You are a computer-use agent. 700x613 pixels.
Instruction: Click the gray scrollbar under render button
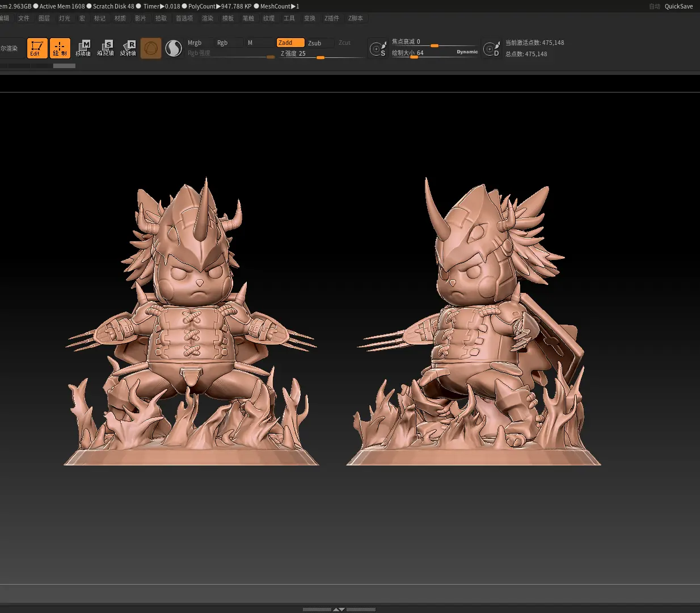click(x=64, y=66)
